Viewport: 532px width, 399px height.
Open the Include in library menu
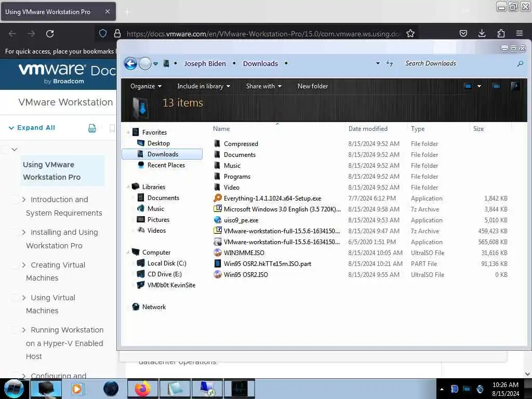pyautogui.click(x=204, y=86)
